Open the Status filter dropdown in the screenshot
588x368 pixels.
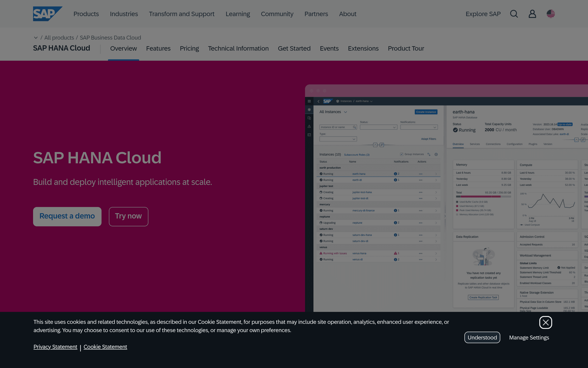click(x=379, y=127)
